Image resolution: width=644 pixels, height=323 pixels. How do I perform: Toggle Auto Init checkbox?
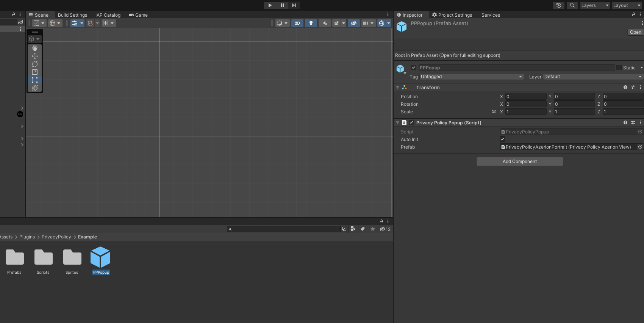pyautogui.click(x=502, y=139)
